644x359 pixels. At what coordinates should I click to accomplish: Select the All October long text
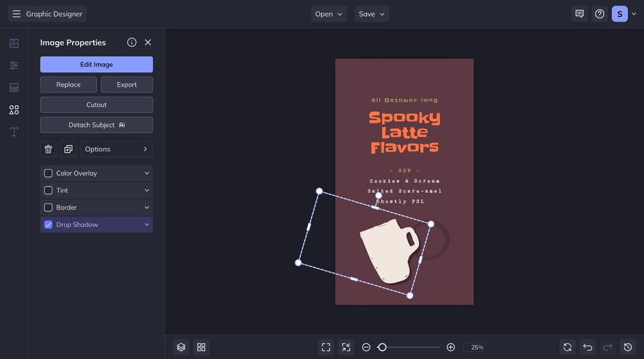click(x=405, y=100)
